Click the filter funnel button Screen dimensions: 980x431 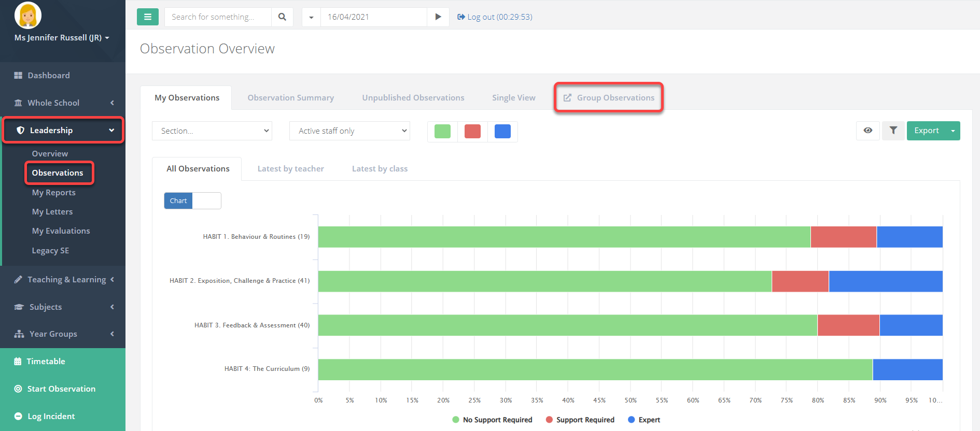(893, 131)
